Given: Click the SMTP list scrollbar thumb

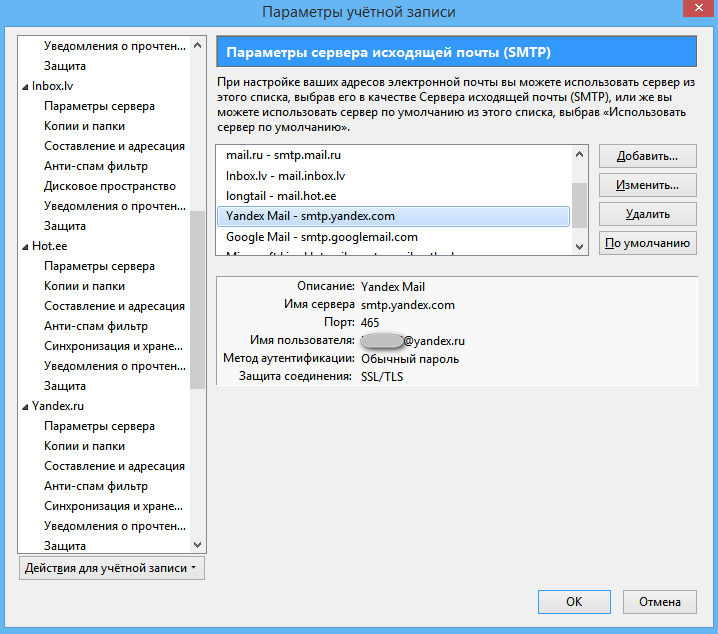Looking at the screenshot, I should tap(579, 205).
